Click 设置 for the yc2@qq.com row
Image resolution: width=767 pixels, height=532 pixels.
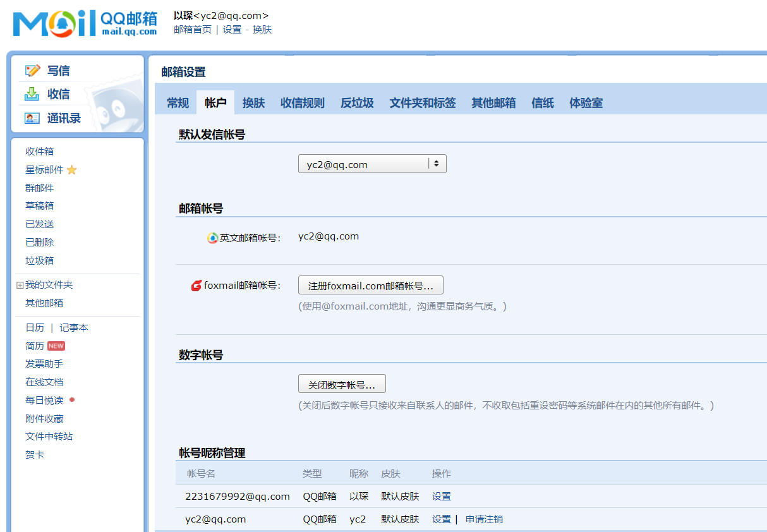point(442,519)
